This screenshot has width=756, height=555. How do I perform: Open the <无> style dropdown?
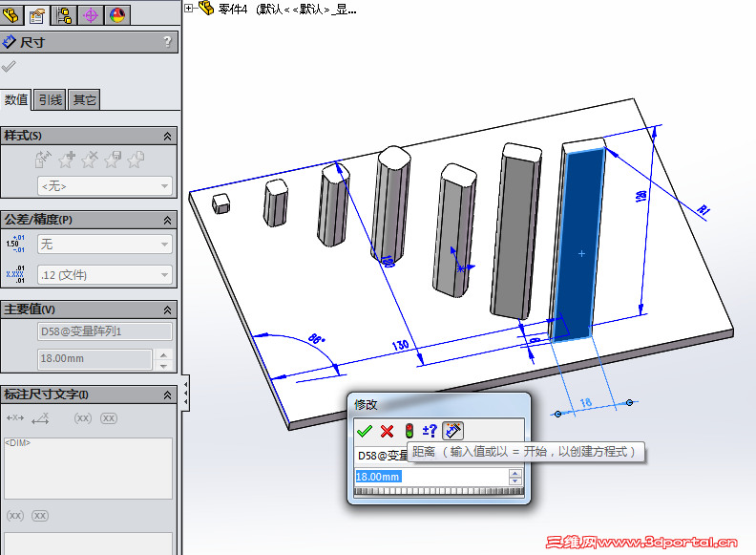[105, 186]
